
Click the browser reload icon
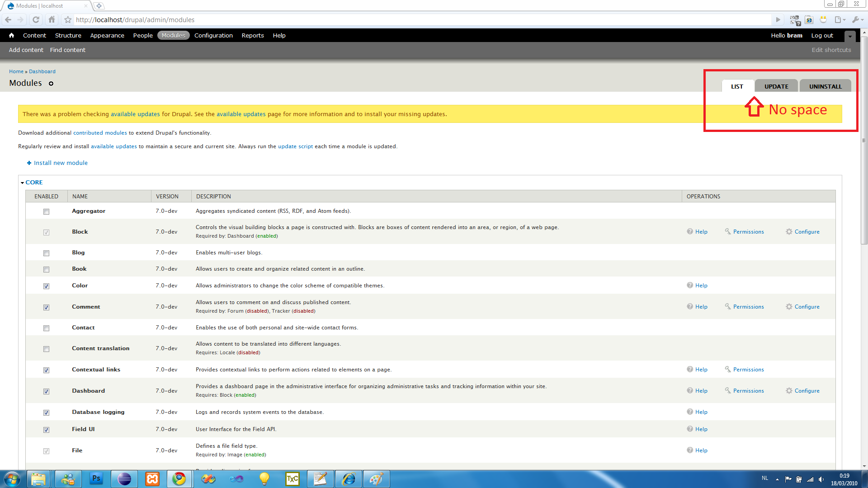pyautogui.click(x=36, y=19)
